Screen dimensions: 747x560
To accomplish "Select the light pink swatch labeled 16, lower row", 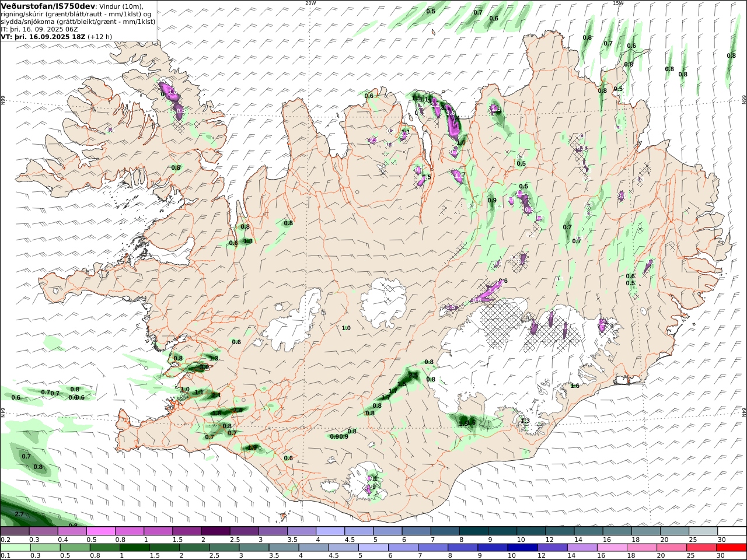I will tap(612, 547).
